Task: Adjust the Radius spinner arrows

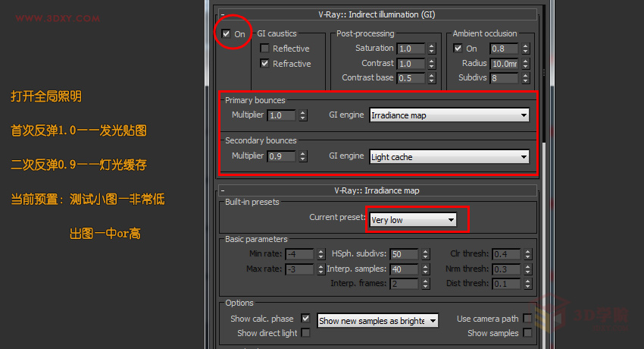Action: pos(525,64)
